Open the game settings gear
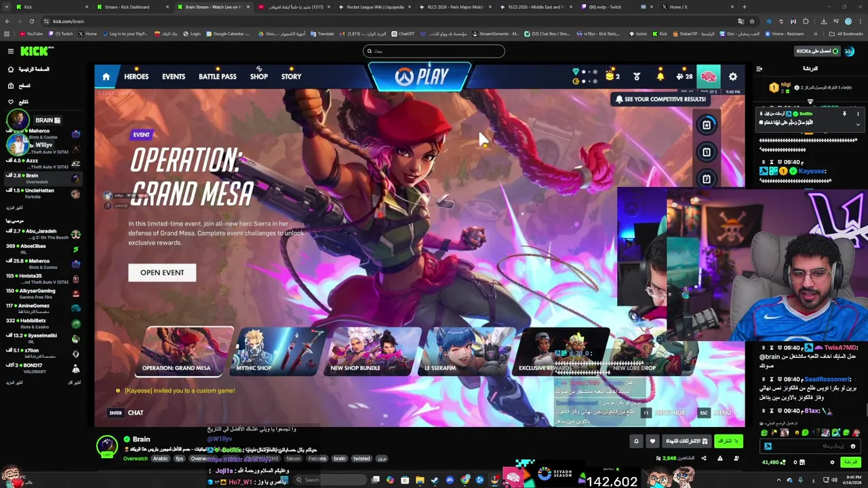Viewport: 868px width, 488px height. [x=733, y=77]
